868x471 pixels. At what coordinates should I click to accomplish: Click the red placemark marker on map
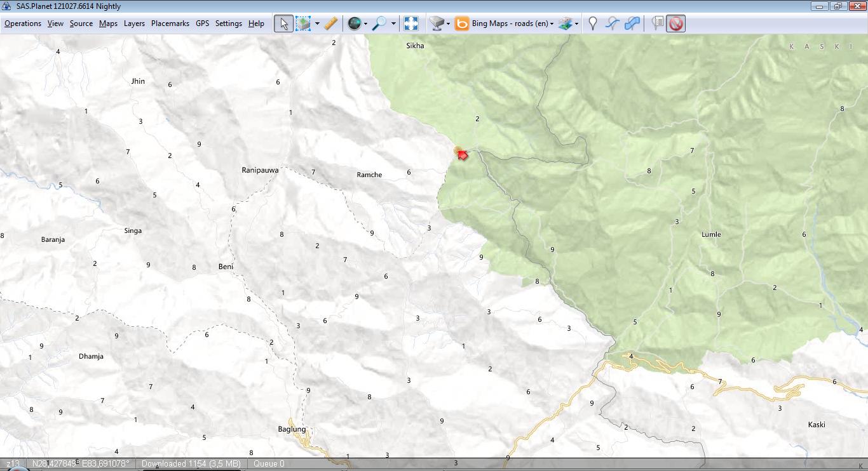(x=462, y=154)
